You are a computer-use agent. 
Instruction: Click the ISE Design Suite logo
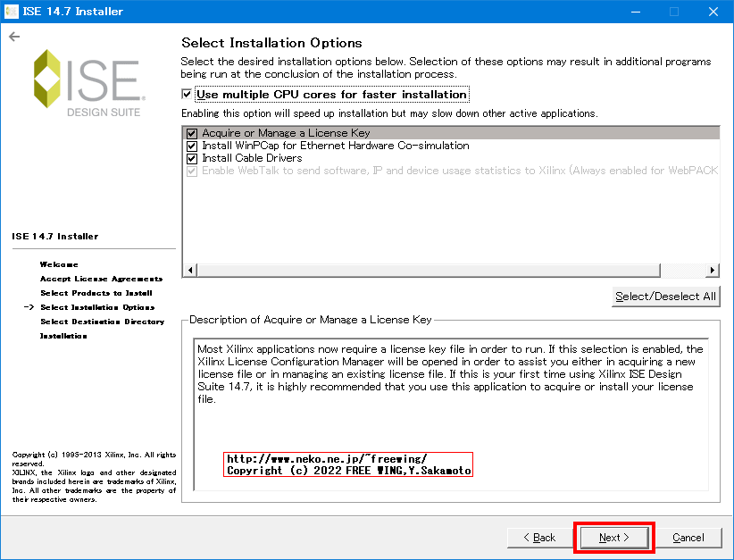point(89,83)
